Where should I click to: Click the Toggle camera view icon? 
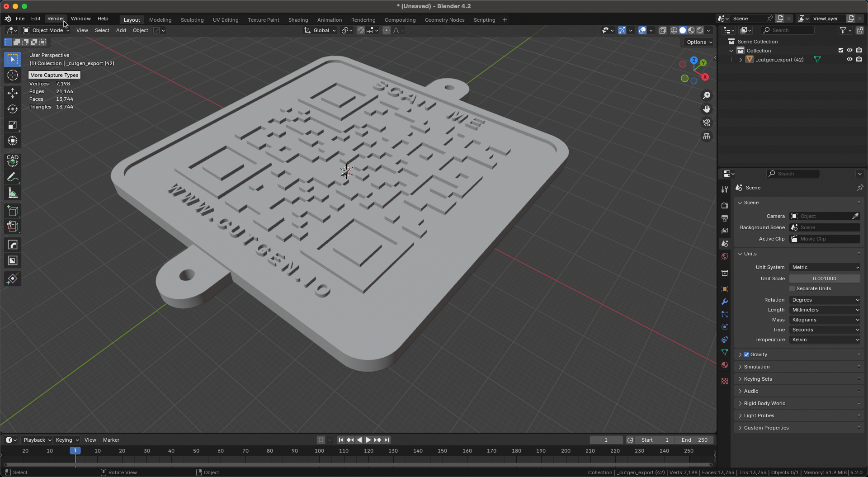pos(706,123)
